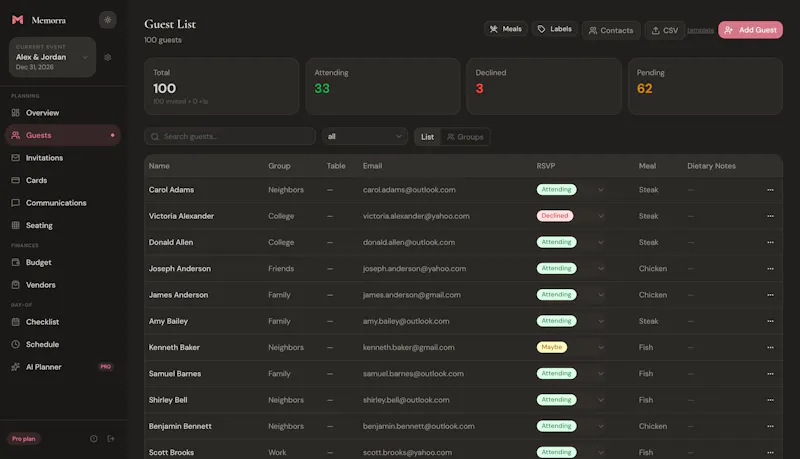Screen dimensions: 800x459
Task: Open more options for Joseph Anderson
Action: tap(770, 269)
